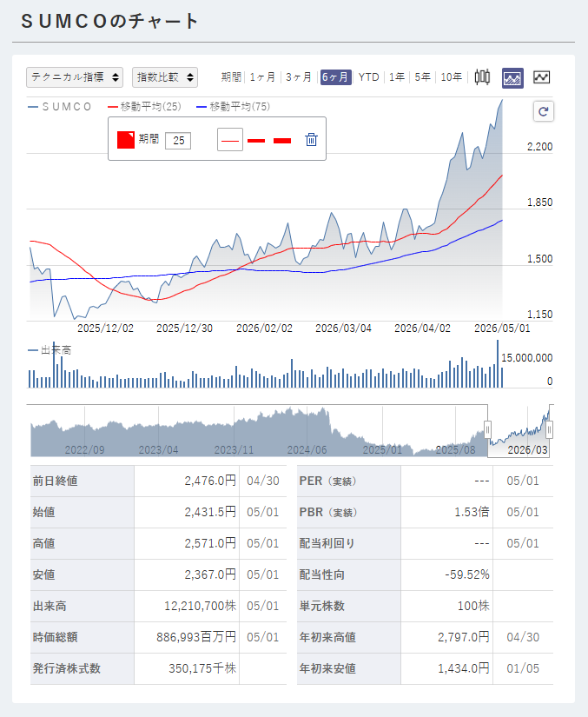Screen dimensions: 588x717
Task: Open the red color swatch picker
Action: click(x=126, y=140)
